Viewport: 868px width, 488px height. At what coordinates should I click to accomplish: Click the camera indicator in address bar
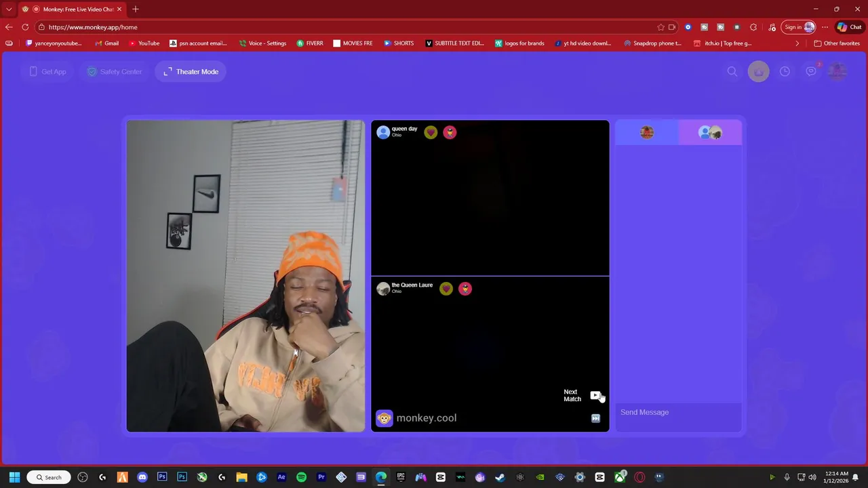pos(672,27)
